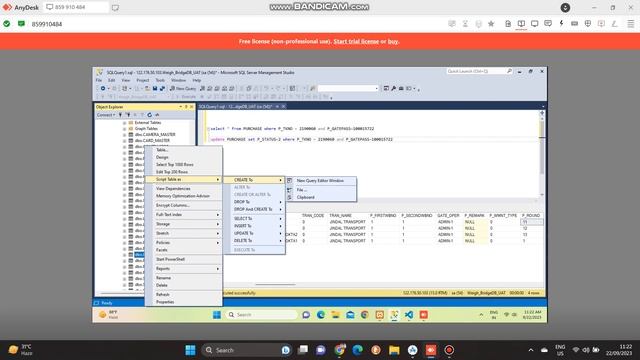This screenshot has width=640, height=360.
Task: Select dbo.CARD_MASTER table in tree
Action: [152, 141]
